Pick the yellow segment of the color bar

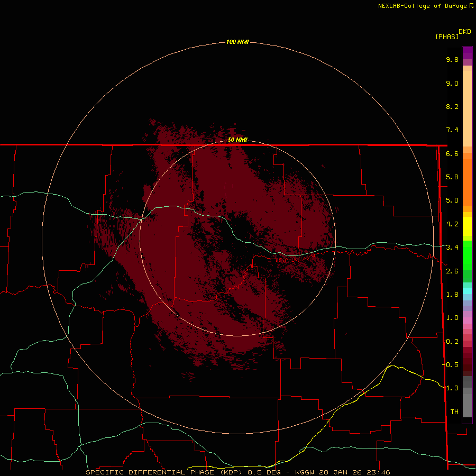click(467, 226)
